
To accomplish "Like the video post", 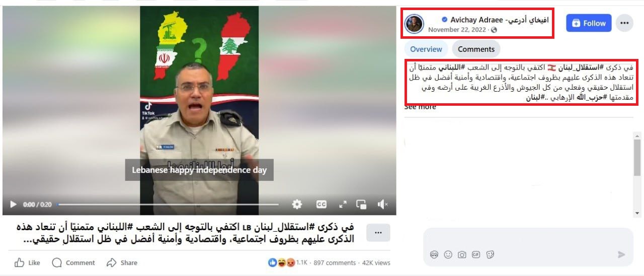I will [27, 262].
